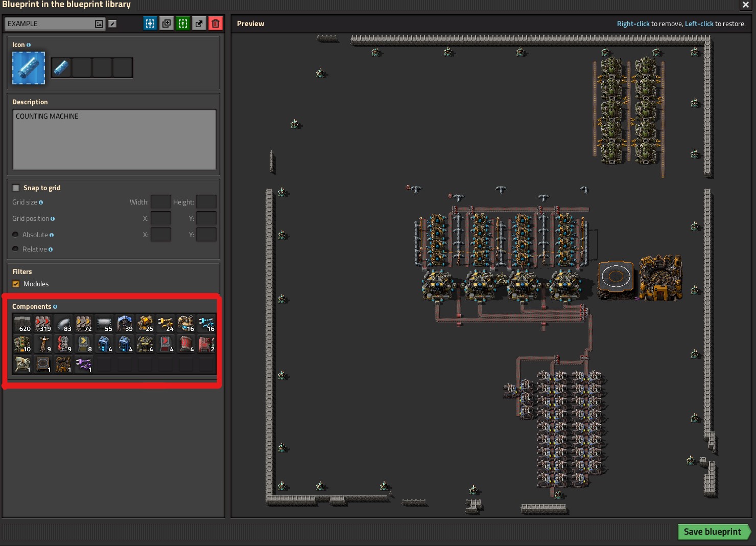Select the Relative grid position radio button
The width and height of the screenshot is (756, 546).
(15, 249)
